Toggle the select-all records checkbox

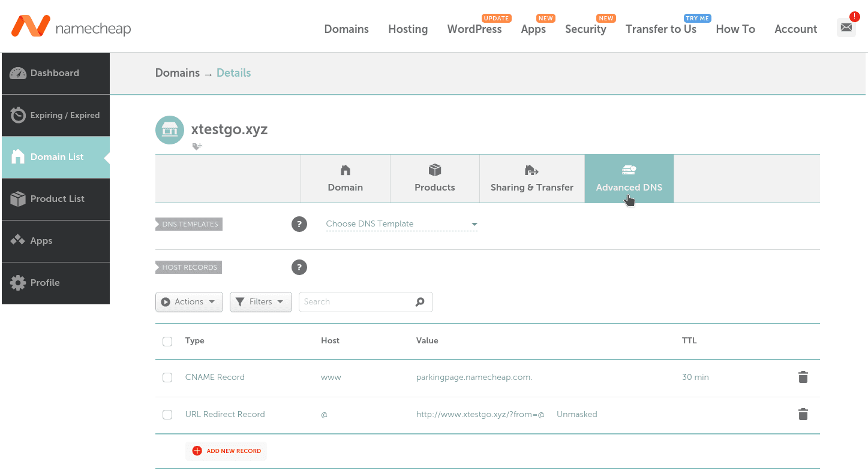(x=167, y=342)
